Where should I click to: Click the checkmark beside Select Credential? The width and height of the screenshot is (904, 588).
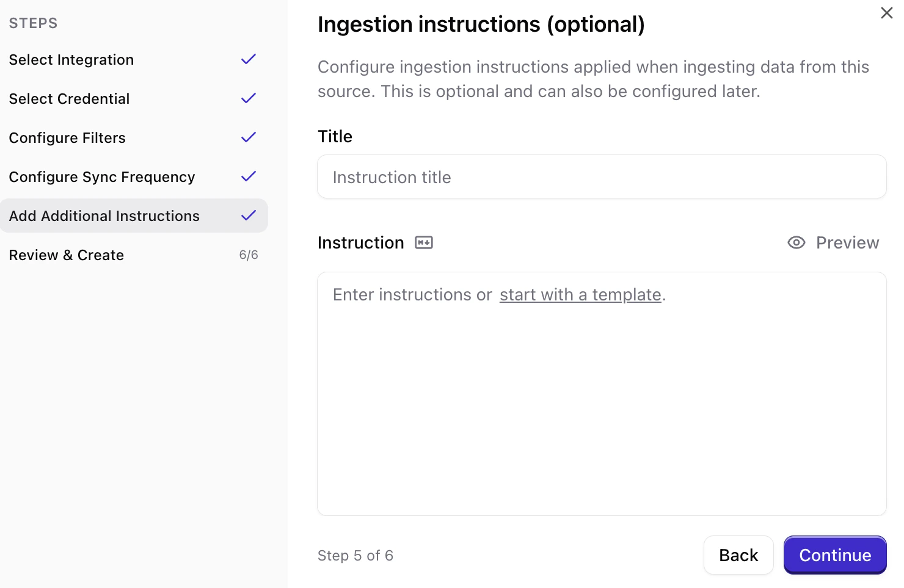[248, 98]
